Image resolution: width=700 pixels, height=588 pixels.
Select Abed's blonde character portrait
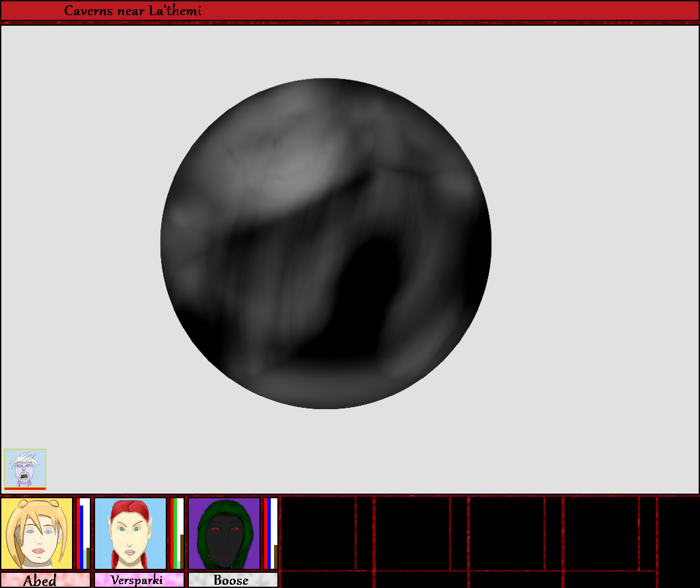click(x=36, y=533)
